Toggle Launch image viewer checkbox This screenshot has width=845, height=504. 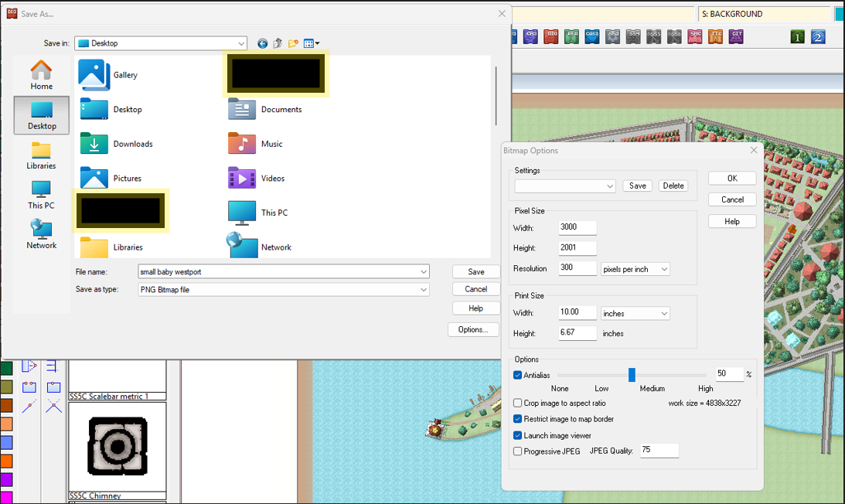point(518,435)
